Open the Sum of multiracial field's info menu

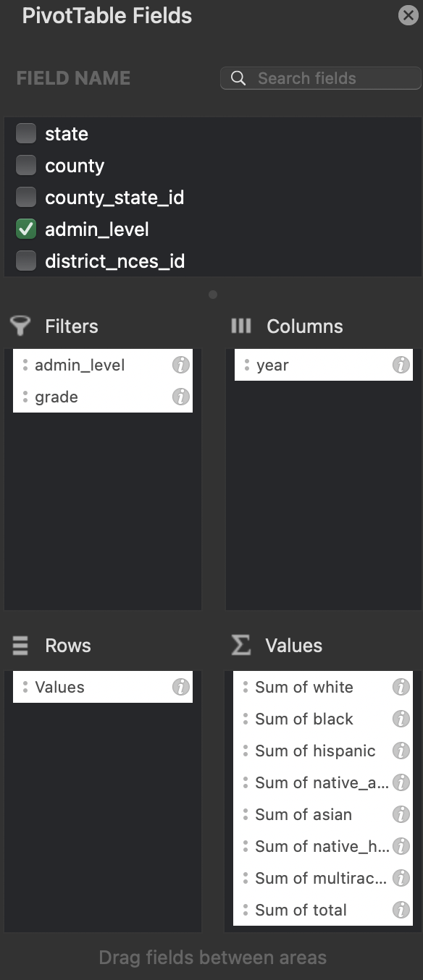[x=401, y=878]
